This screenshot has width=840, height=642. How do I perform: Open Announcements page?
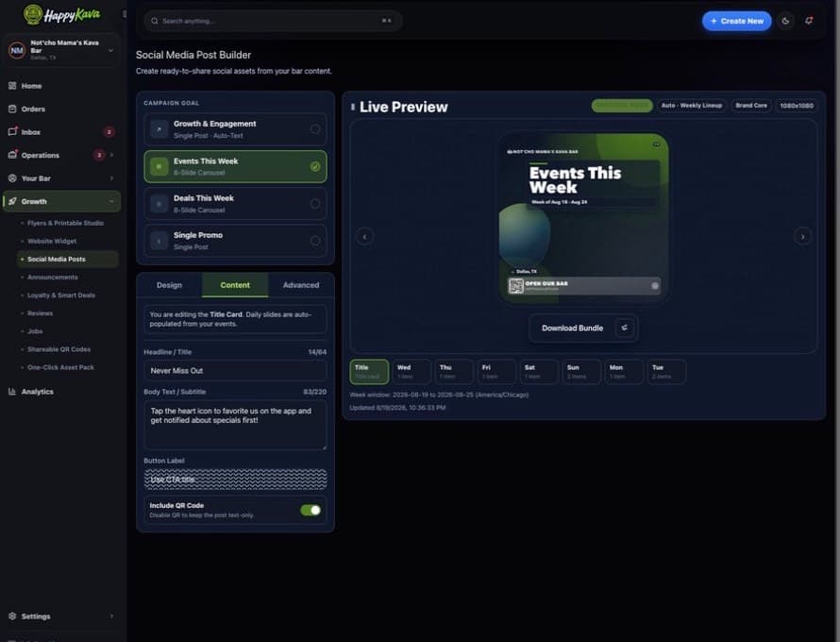53,277
